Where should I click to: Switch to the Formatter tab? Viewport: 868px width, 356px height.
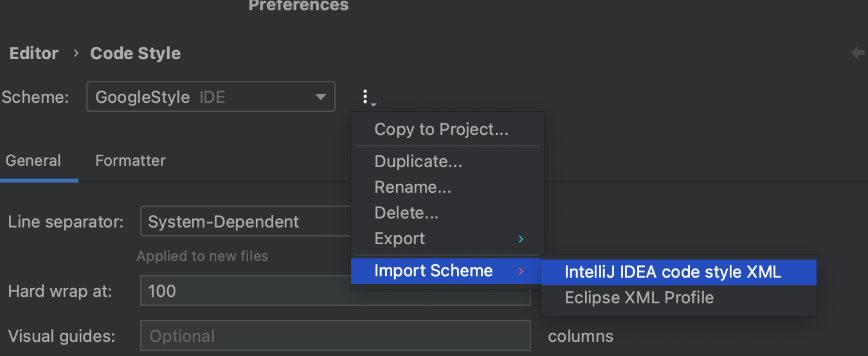click(131, 160)
